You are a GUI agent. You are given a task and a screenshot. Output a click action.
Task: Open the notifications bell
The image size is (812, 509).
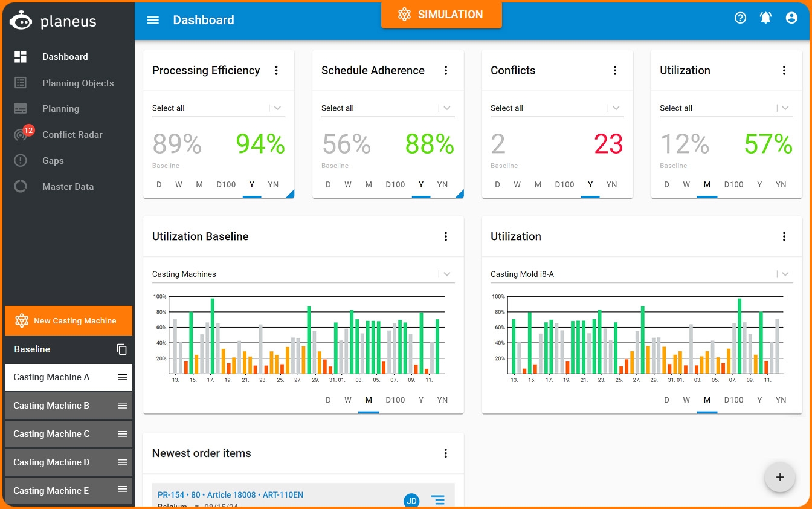765,18
